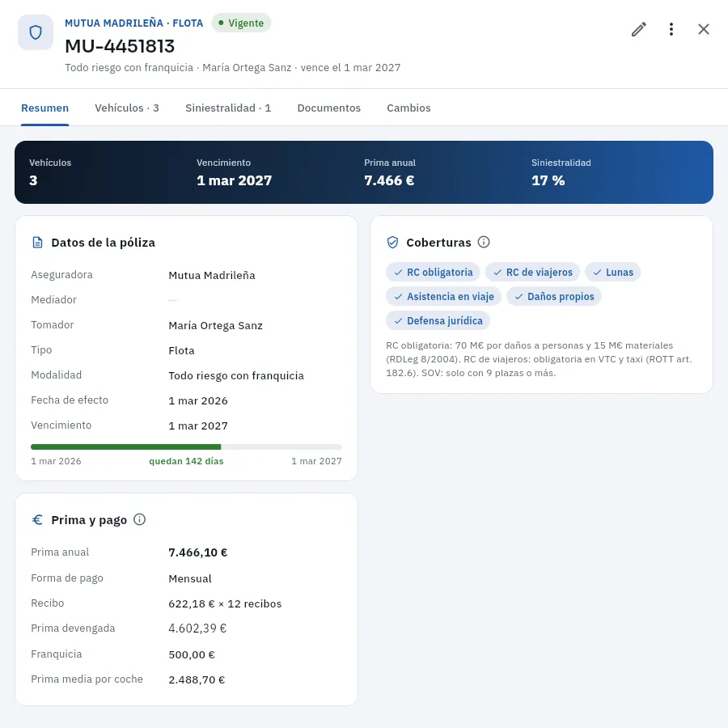Go to the Documentos tab
Viewport: 728px width, 728px height.
[x=328, y=108]
